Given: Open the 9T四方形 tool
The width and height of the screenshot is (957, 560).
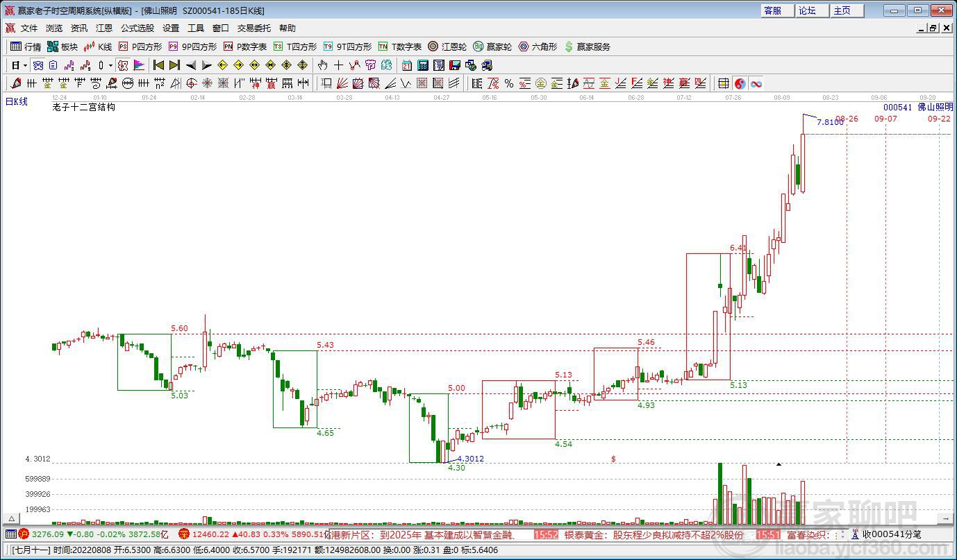Looking at the screenshot, I should tap(347, 46).
